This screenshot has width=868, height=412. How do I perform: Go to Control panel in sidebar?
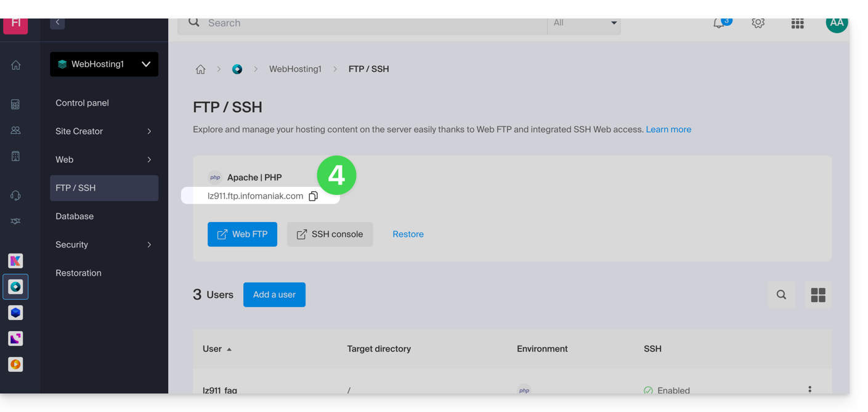[82, 103]
